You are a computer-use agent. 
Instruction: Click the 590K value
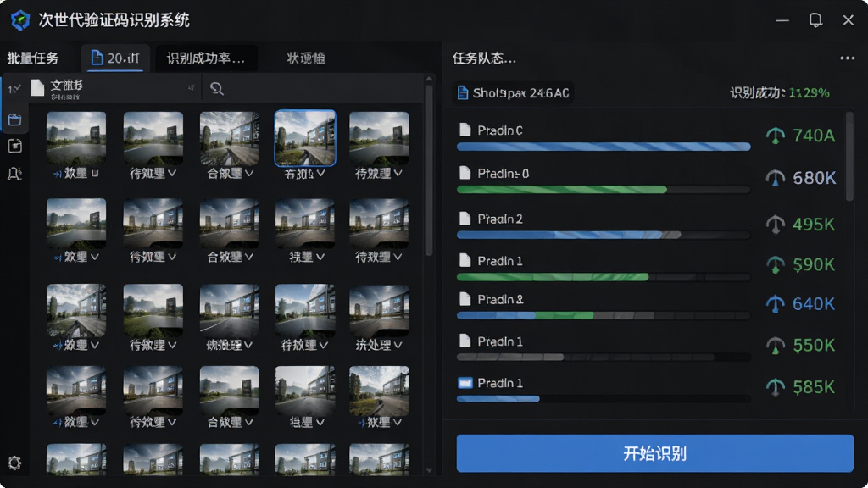(x=814, y=265)
